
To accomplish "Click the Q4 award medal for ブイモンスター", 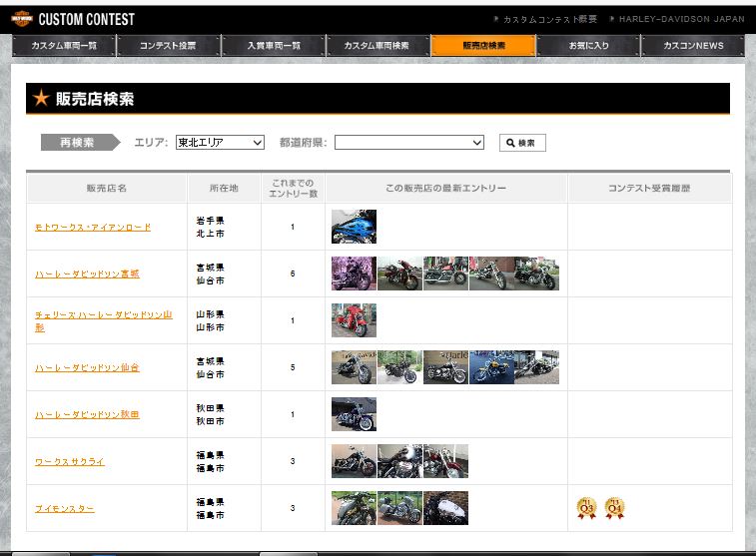I will click(x=615, y=508).
